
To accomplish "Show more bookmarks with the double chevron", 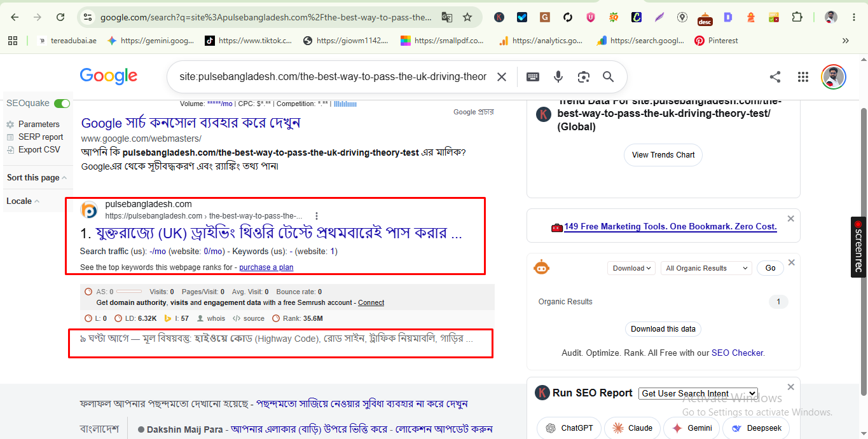I will (846, 41).
